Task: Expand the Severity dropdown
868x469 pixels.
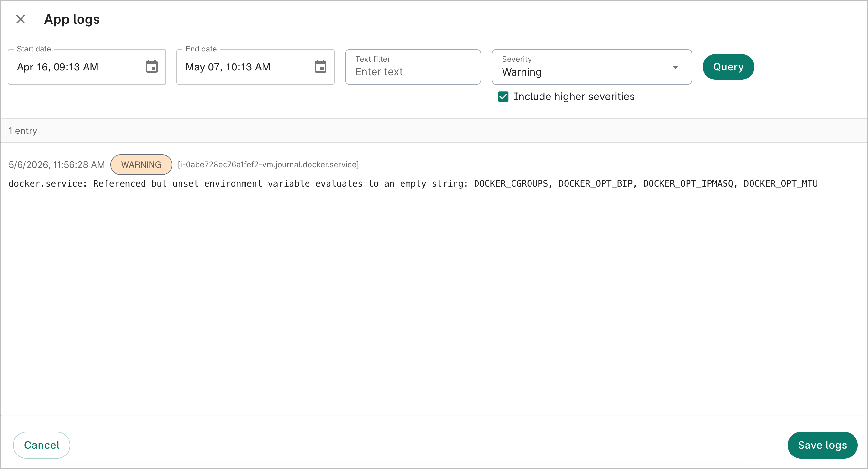Action: click(591, 67)
